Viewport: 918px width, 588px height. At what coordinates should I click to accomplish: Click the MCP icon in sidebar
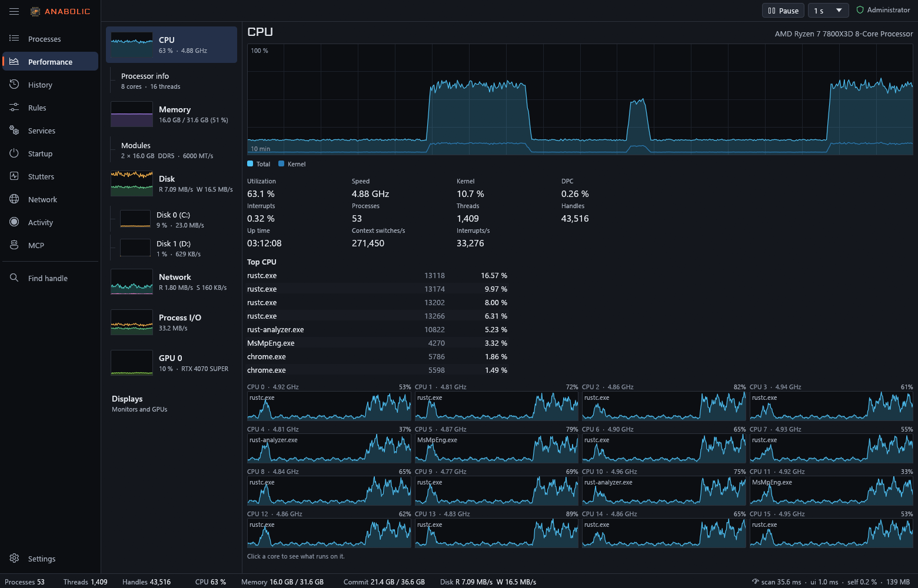click(14, 245)
